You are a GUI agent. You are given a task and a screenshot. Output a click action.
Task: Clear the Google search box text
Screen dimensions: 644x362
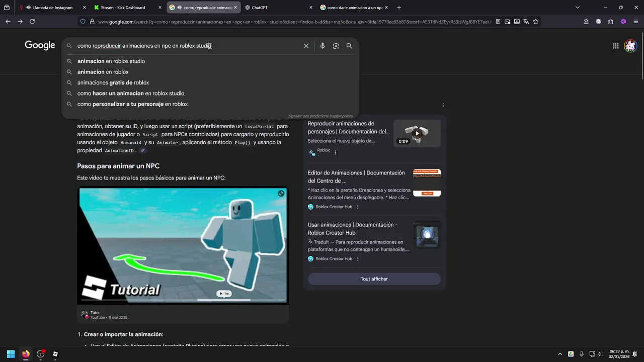coord(306,46)
